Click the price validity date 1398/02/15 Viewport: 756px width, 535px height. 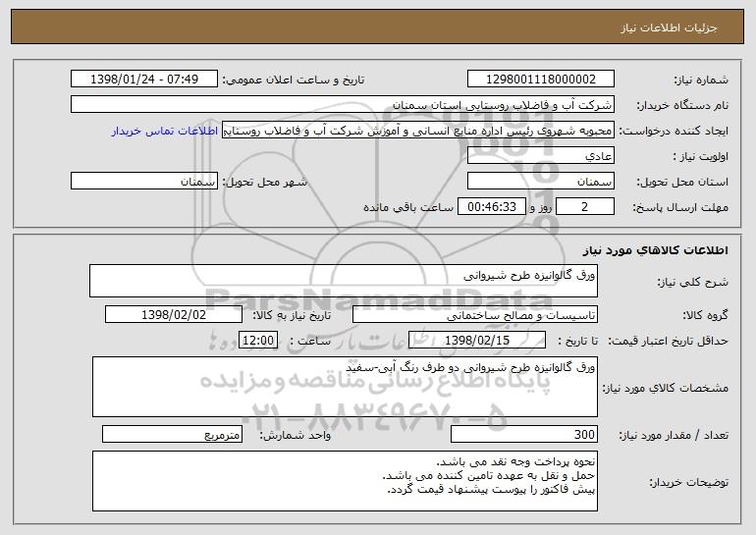(477, 341)
